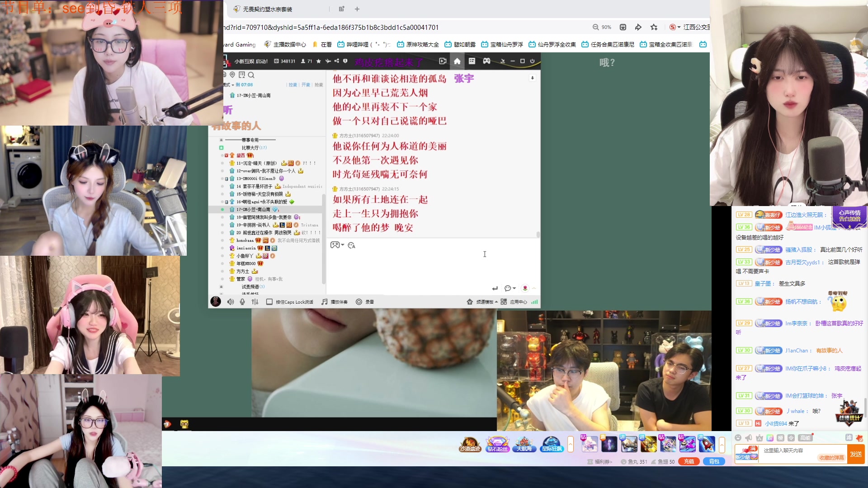Click the 发送 send button
The width and height of the screenshot is (868, 488).
point(856,454)
